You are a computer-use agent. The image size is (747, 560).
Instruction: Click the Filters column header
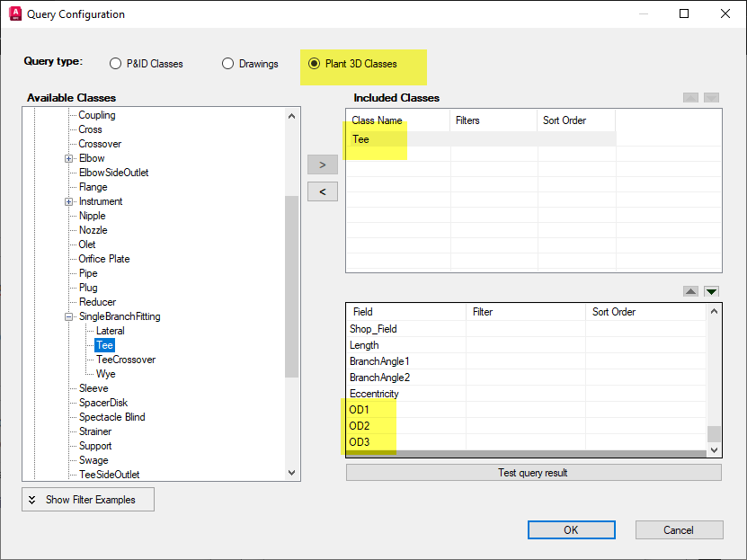(494, 120)
